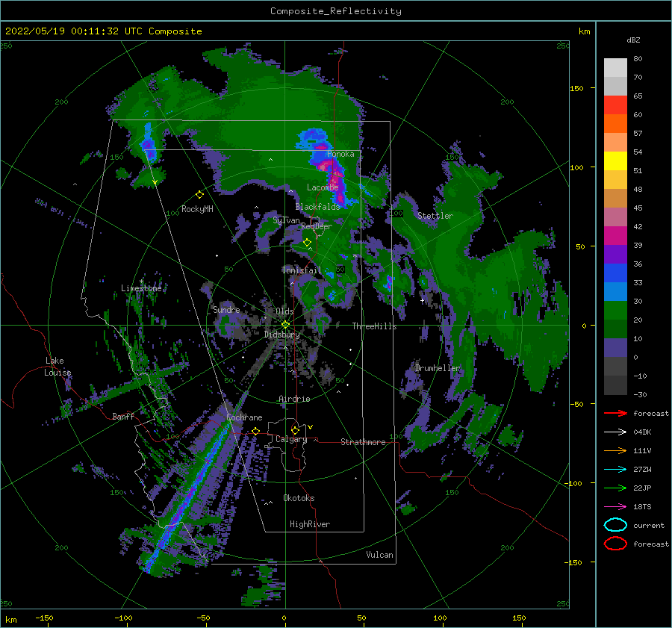Select the magenta 42-39 dBZ swatch
This screenshot has height=628, width=672.
[x=615, y=235]
